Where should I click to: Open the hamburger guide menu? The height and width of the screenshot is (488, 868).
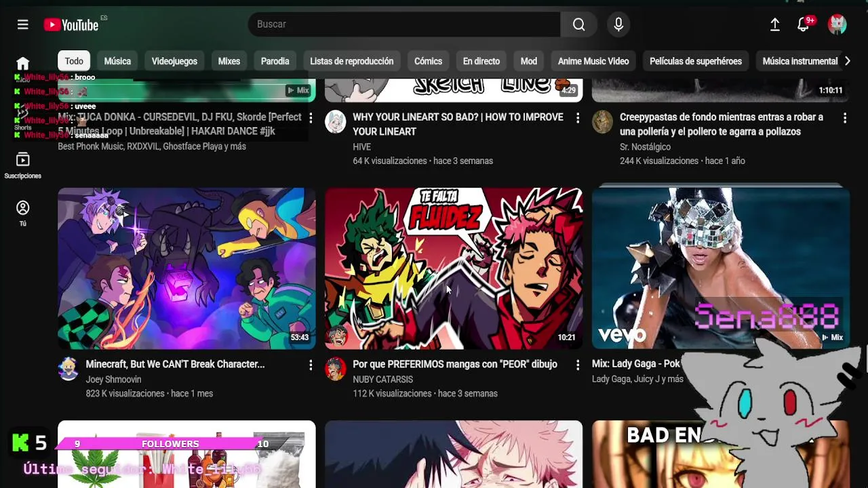point(22,24)
